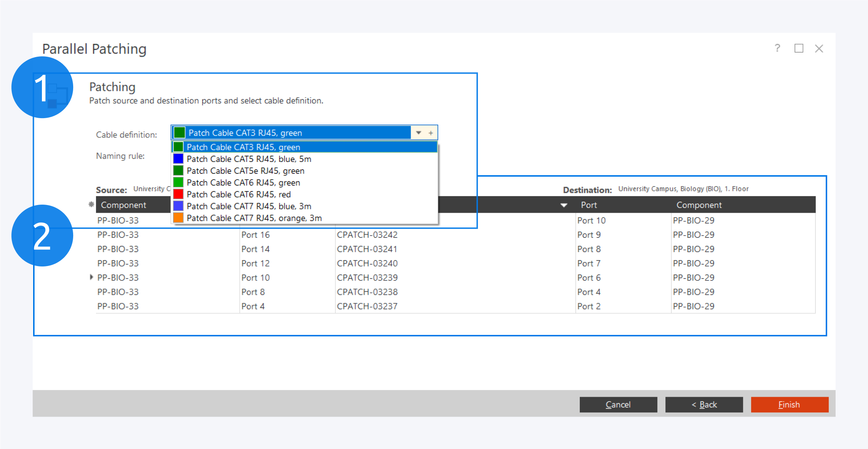Screen dimensions: 868x449
Task: Go to previous step with Back button
Action: (704, 404)
